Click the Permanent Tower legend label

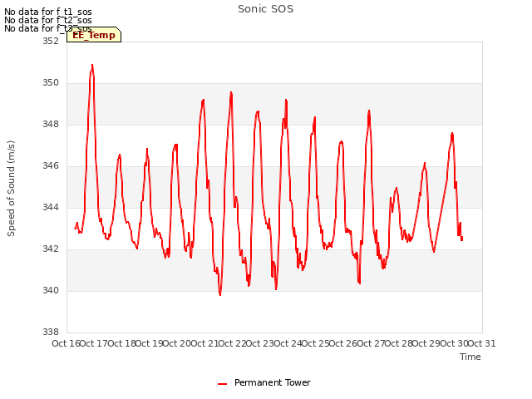272,382
